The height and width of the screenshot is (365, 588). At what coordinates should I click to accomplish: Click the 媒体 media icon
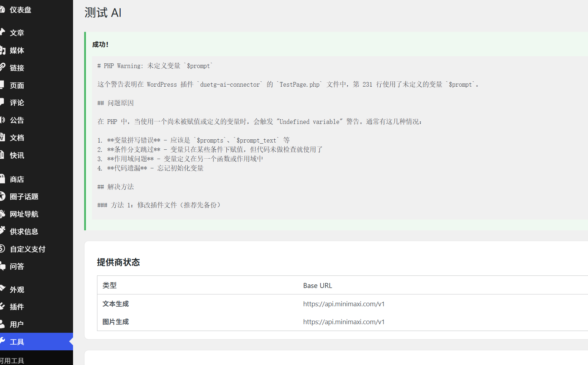(2, 50)
